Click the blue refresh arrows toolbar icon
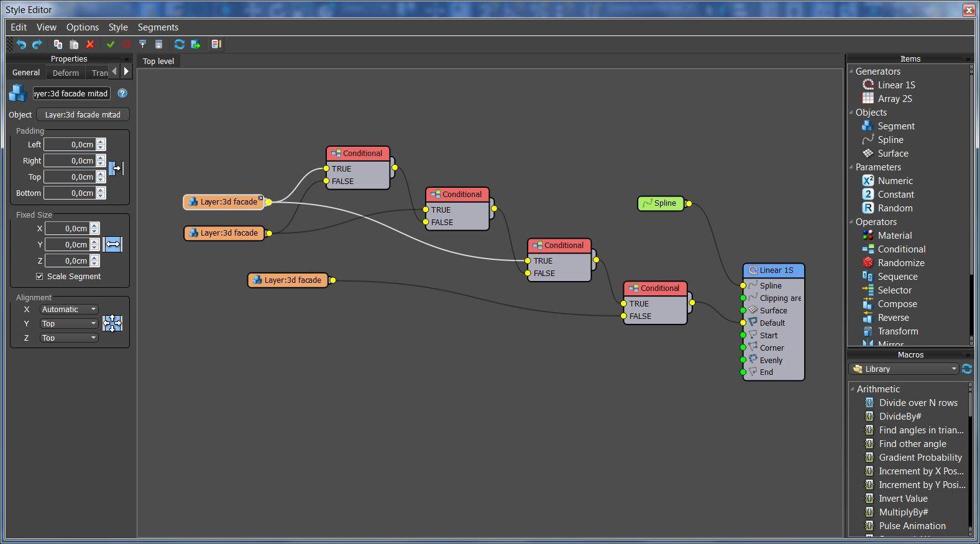The width and height of the screenshot is (980, 544). click(180, 44)
